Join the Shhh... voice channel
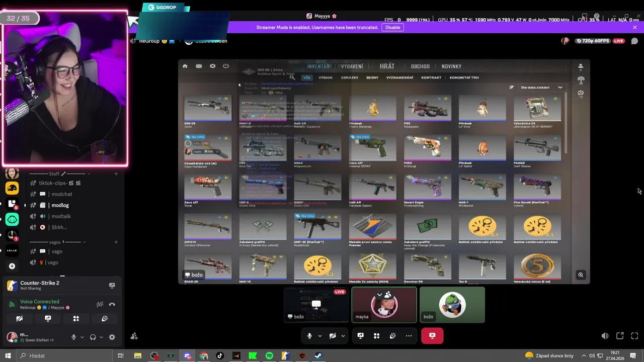The width and height of the screenshot is (644, 362). [59, 227]
